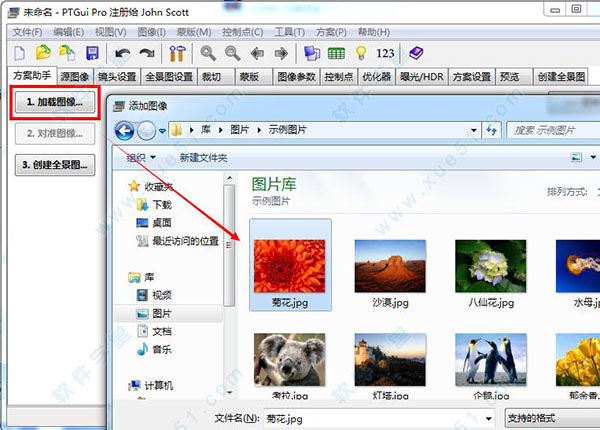600x430 pixels.
Task: Click the Zoom in magnifier icon
Action: pyautogui.click(x=208, y=53)
